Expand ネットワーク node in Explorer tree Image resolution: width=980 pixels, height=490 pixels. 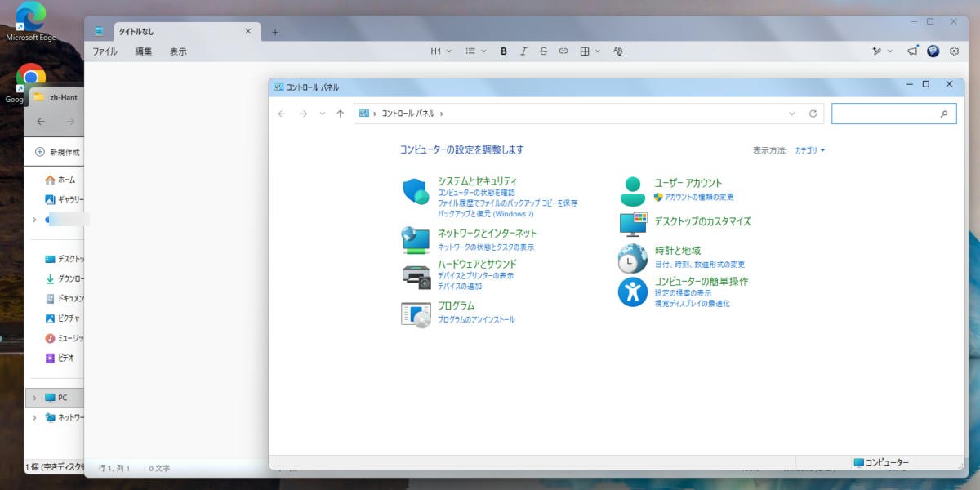33,417
